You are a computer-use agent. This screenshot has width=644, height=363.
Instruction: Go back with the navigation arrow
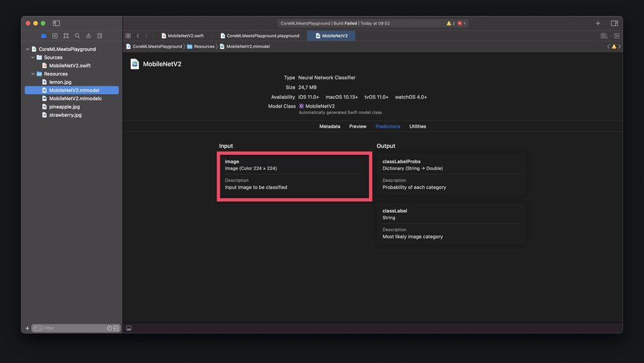tap(138, 36)
